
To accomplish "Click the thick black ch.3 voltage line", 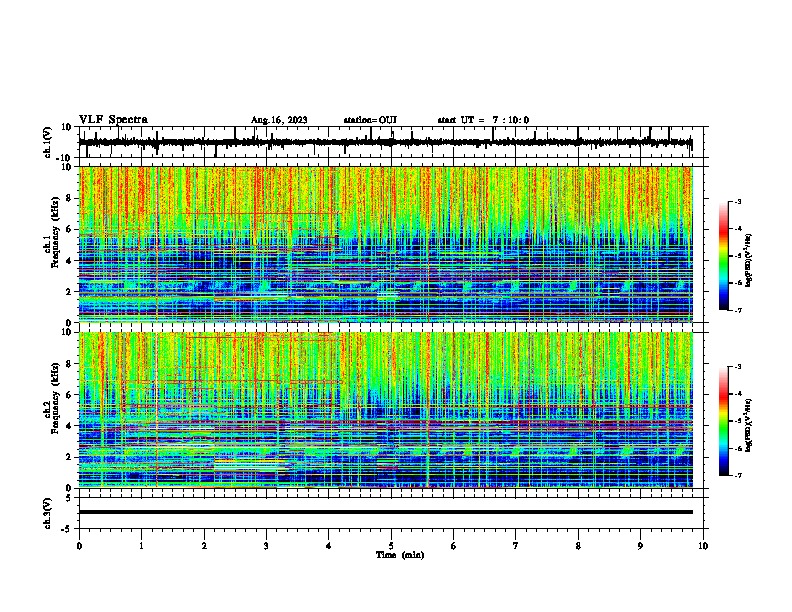I will click(x=386, y=512).
